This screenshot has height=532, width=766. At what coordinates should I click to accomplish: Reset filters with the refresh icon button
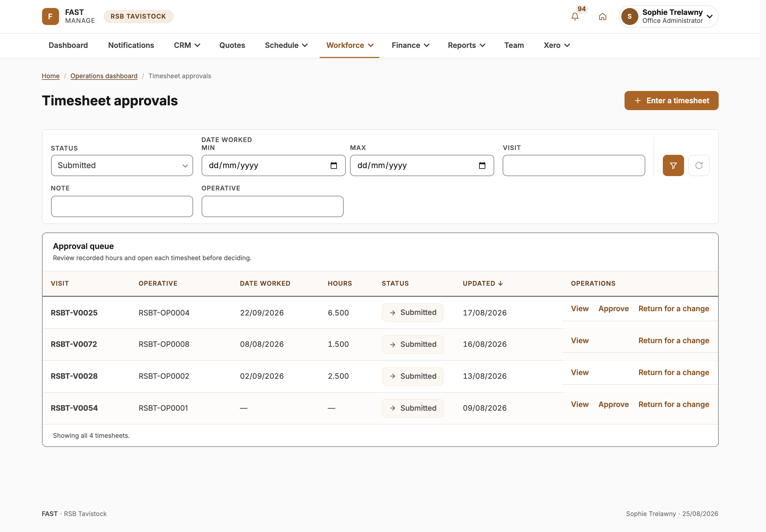pos(699,165)
